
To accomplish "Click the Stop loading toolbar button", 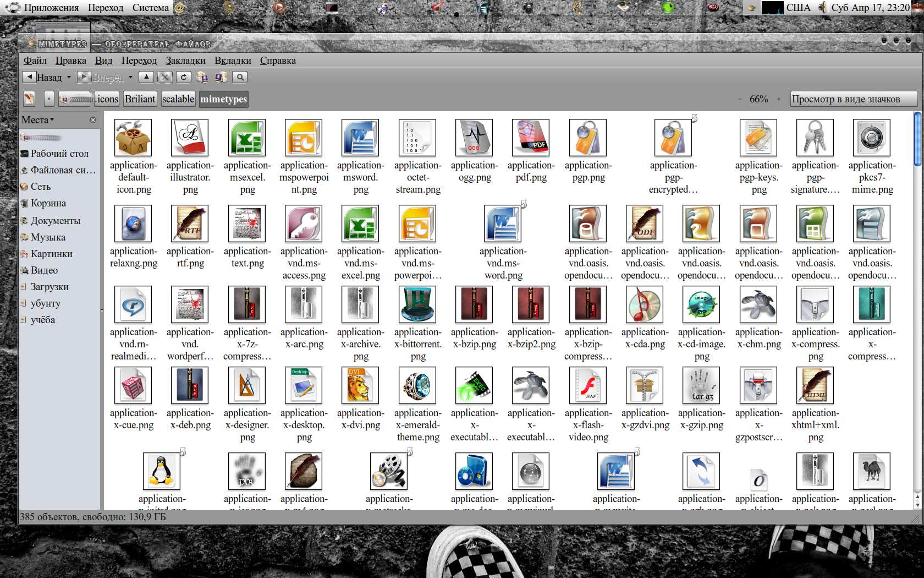I will coord(164,77).
